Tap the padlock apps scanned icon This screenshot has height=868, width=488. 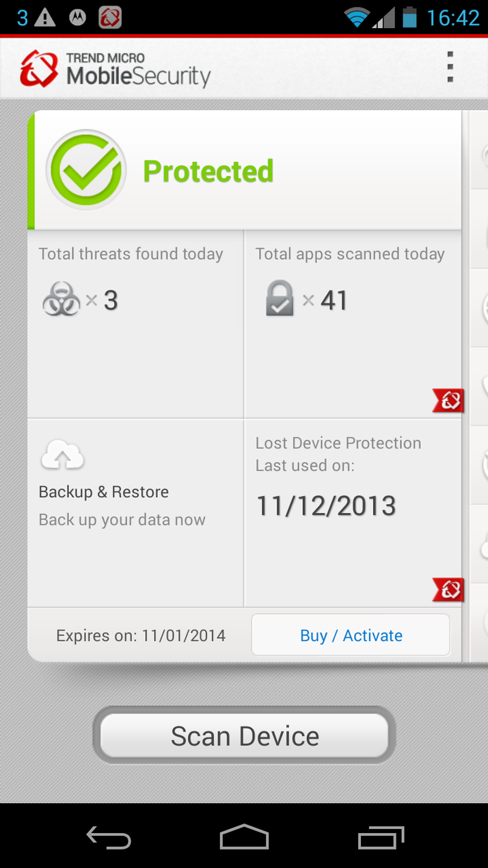(280, 299)
